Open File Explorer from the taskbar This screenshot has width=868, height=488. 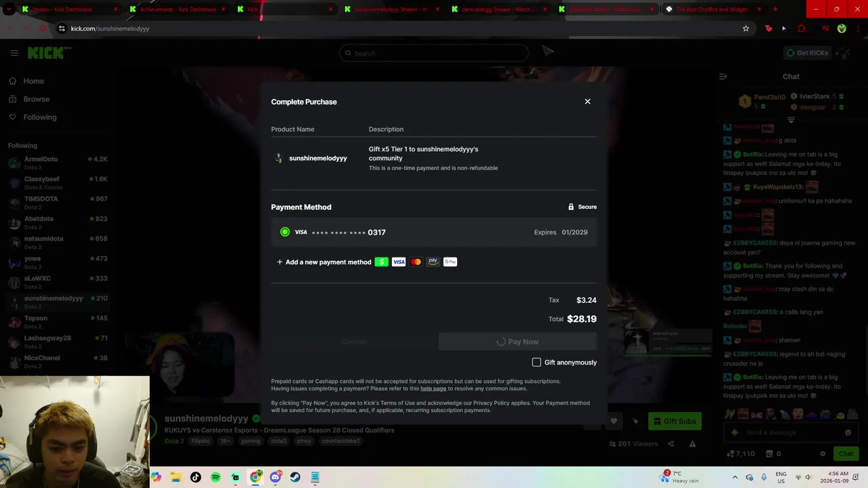(x=176, y=477)
